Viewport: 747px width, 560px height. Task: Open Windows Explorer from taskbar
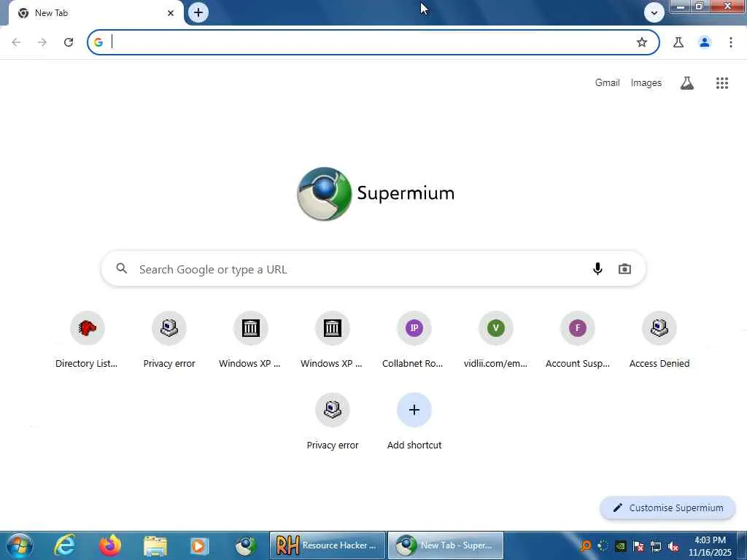pyautogui.click(x=155, y=546)
